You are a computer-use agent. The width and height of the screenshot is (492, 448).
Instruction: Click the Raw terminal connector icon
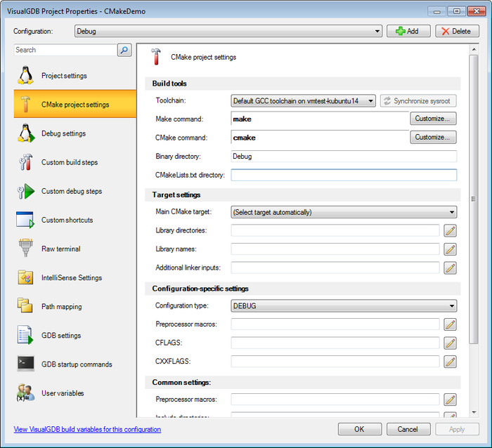[25, 248]
